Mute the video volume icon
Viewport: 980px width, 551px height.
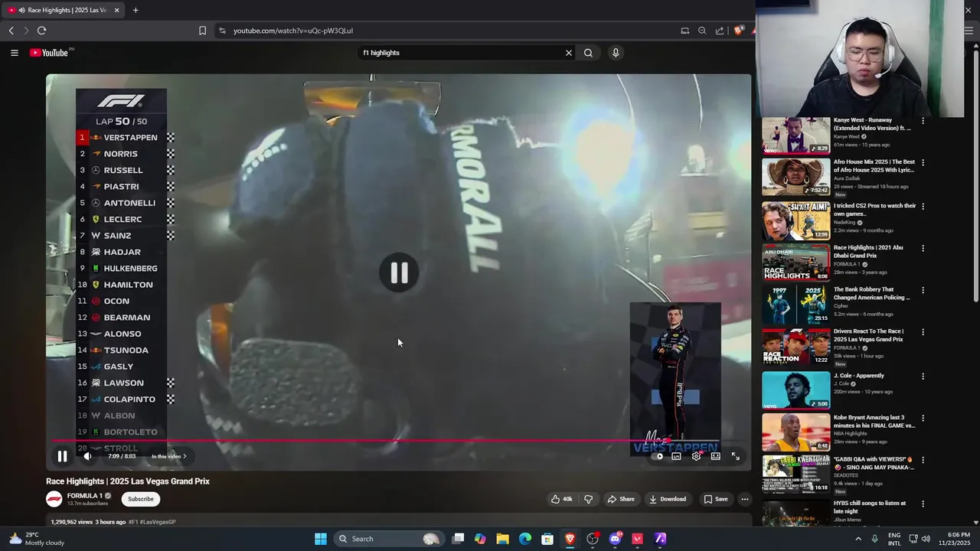(x=87, y=456)
